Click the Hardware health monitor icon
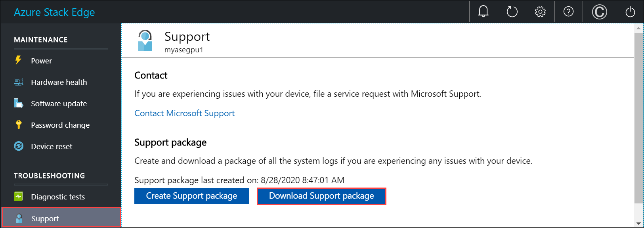This screenshot has height=228, width=644. coord(19,82)
